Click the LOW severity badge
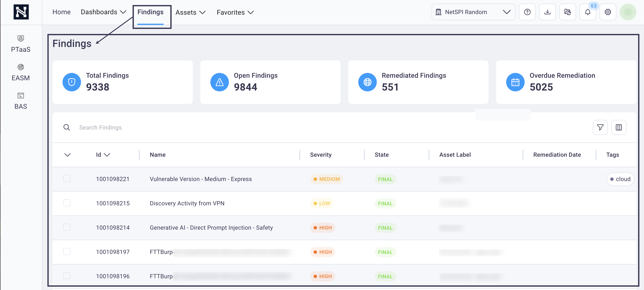644x290 pixels. (322, 203)
